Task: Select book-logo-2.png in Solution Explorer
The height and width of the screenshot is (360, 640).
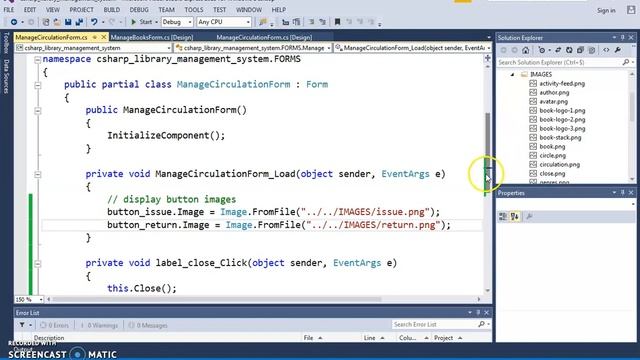Action: click(562, 120)
